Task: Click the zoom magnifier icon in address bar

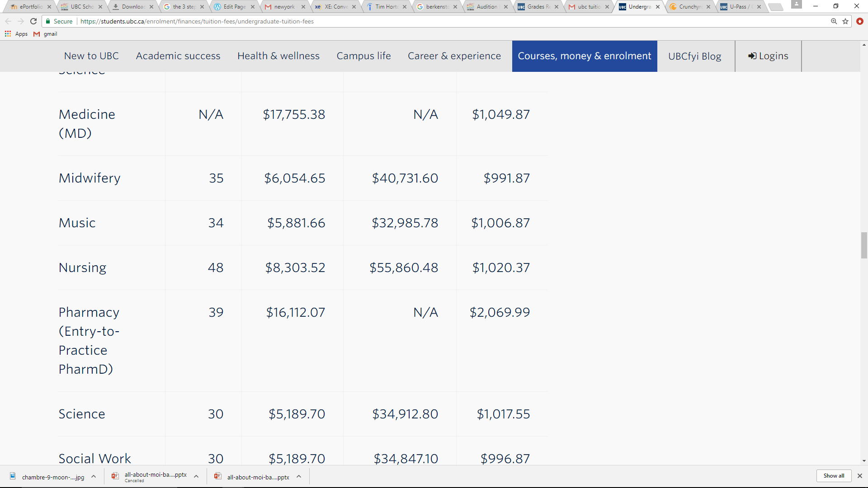Action: coord(834,21)
